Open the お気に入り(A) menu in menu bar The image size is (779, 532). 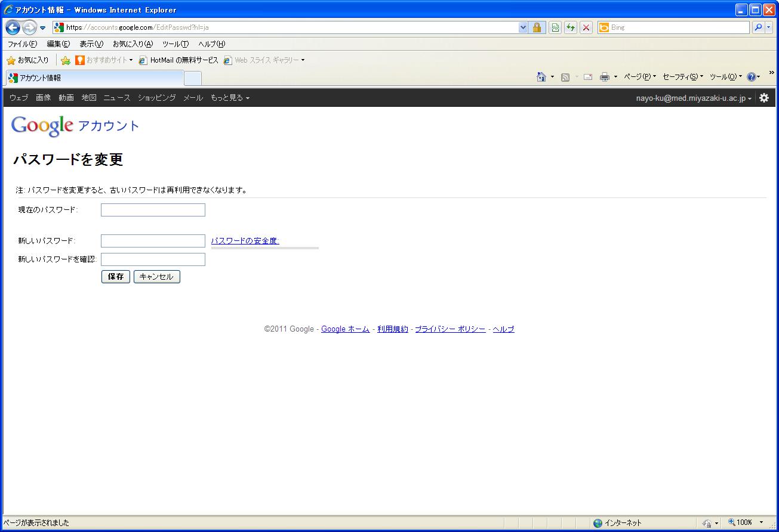click(x=133, y=44)
